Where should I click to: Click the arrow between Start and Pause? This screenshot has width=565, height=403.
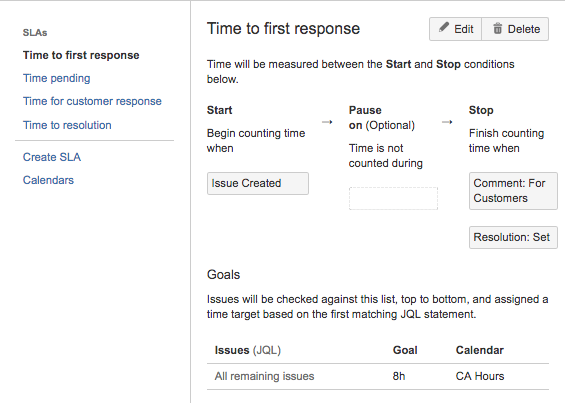coord(327,122)
